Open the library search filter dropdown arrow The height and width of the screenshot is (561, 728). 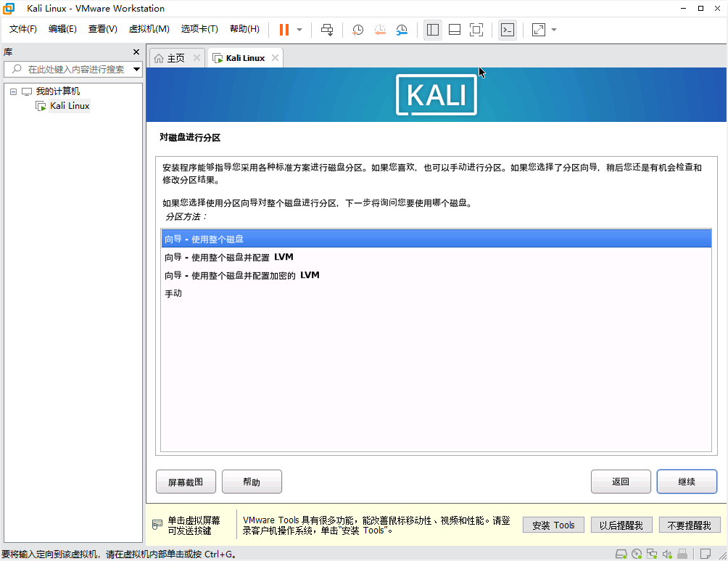point(136,69)
